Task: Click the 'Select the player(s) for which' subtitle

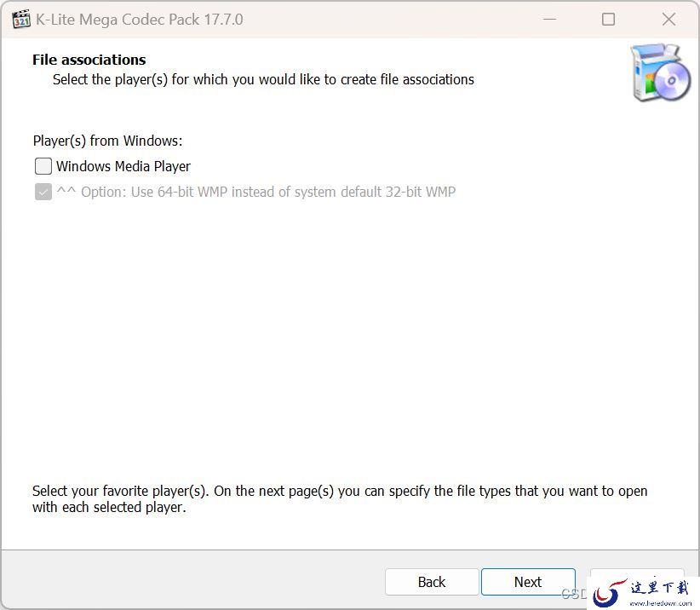Action: coord(263,79)
